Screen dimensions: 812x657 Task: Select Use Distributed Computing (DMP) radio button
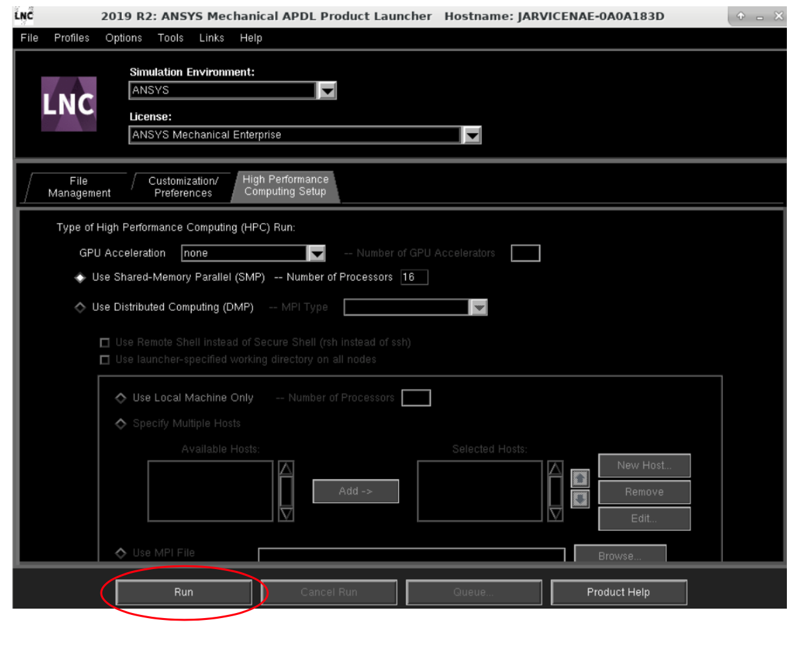(x=80, y=307)
